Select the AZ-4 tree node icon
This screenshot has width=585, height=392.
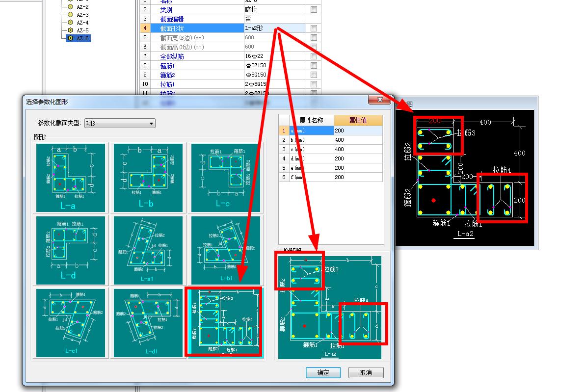coord(70,23)
